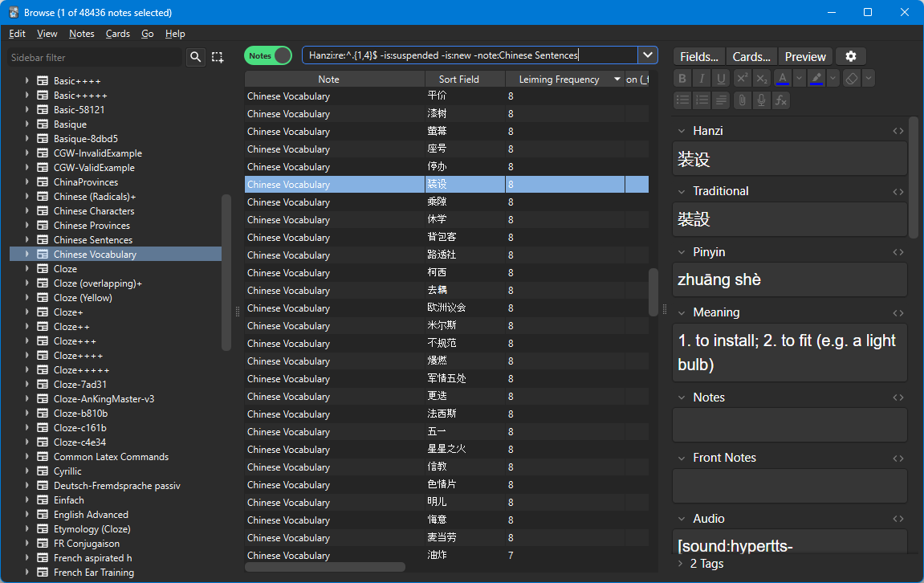Expand the Chinese Sentences tree item arrow
The width and height of the screenshot is (924, 583).
[26, 239]
